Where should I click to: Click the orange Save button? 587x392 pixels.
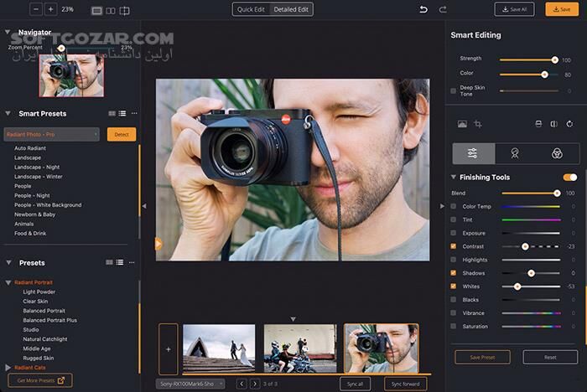pyautogui.click(x=562, y=9)
